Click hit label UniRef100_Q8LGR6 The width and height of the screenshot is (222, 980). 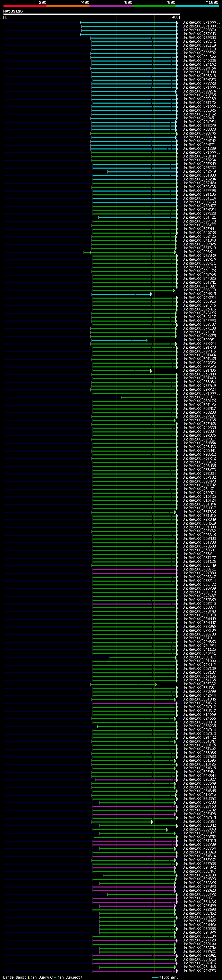199,110
